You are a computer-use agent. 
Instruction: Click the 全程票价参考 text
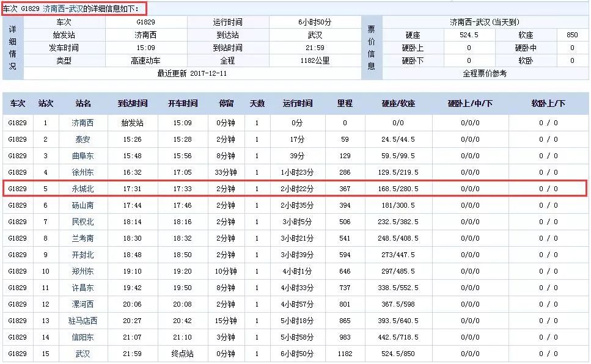pyautogui.click(x=485, y=73)
